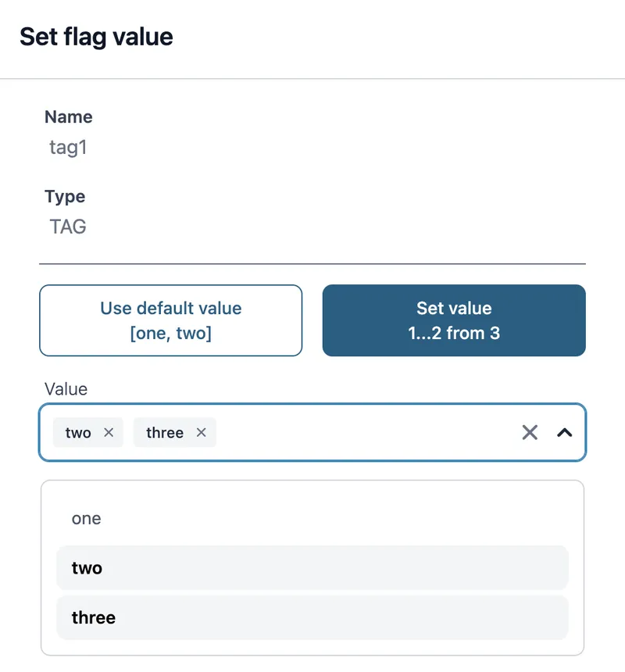Switch to "Use default value [one, two]"

click(x=170, y=320)
